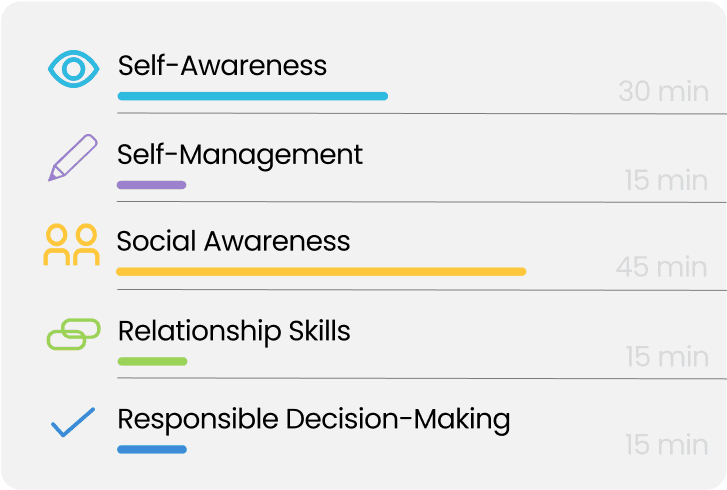Click the 45 min duration text
This screenshot has width=727, height=490.
click(661, 268)
